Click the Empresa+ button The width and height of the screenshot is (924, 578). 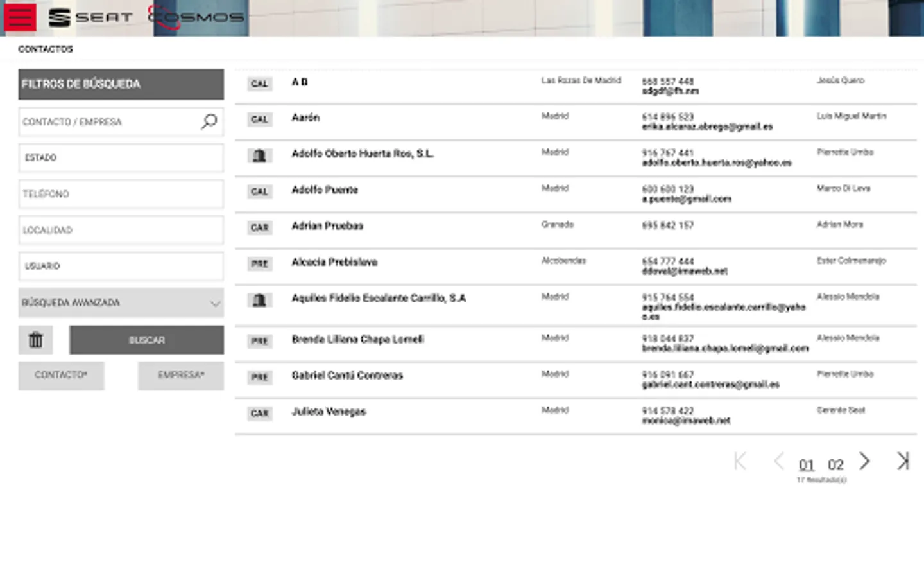[181, 376]
